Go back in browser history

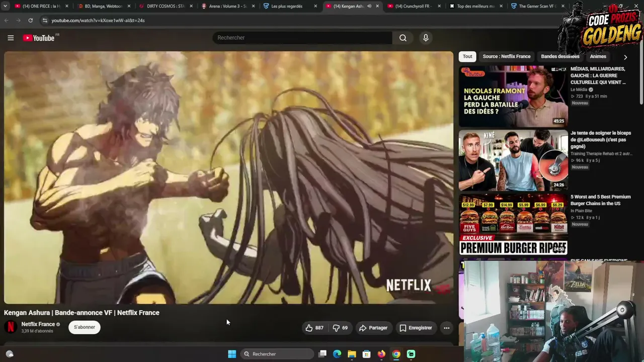pos(6,20)
